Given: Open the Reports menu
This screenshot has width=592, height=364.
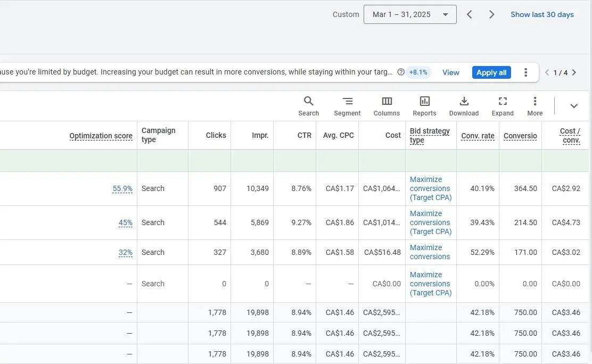Looking at the screenshot, I should [x=424, y=106].
